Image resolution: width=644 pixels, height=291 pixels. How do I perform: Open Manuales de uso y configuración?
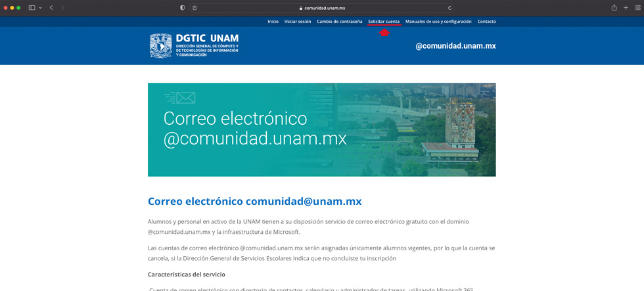coord(438,21)
